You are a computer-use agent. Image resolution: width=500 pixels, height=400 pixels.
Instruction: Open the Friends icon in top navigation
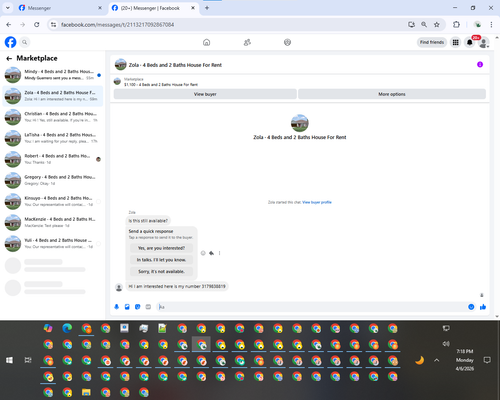[x=247, y=42]
